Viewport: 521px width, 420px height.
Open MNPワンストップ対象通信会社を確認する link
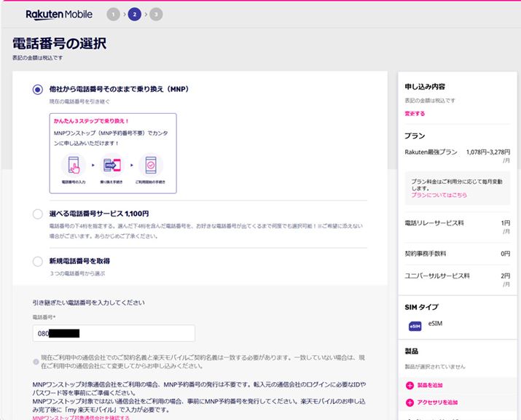tap(80, 418)
